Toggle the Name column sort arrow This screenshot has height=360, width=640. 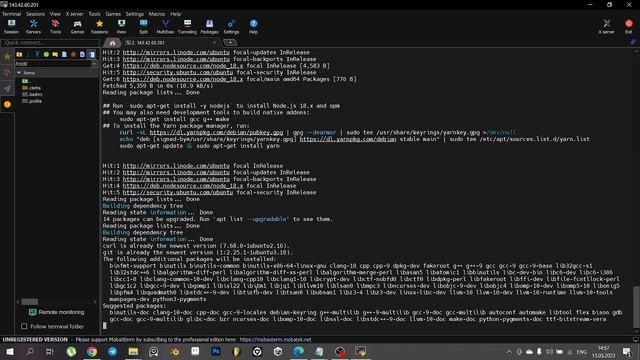click(19, 73)
